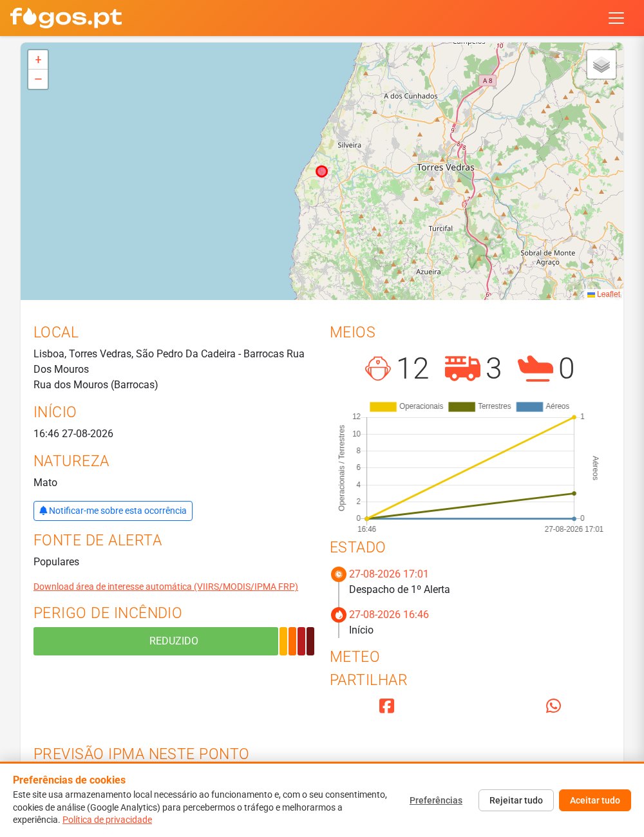Click the 27-08-2026 17:01 status timestamp

coord(389,574)
